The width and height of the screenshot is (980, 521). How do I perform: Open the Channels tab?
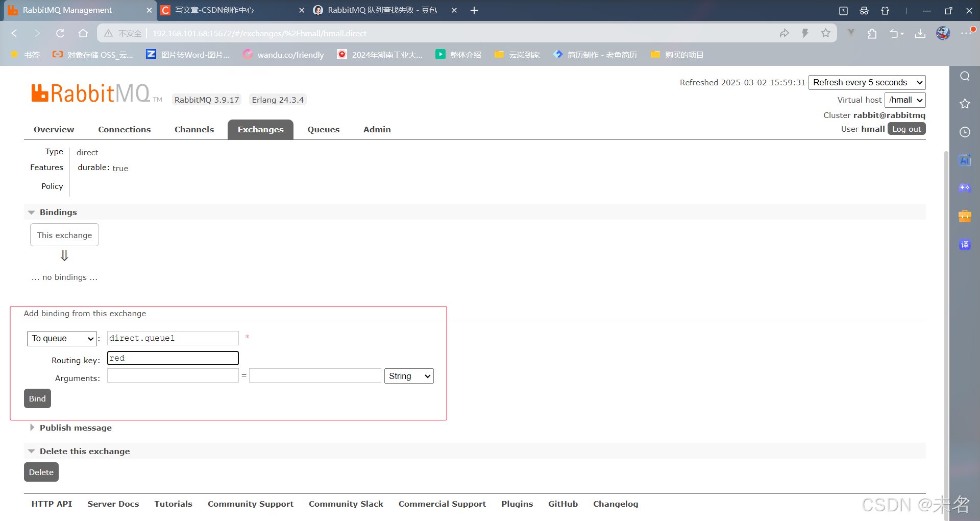point(194,130)
